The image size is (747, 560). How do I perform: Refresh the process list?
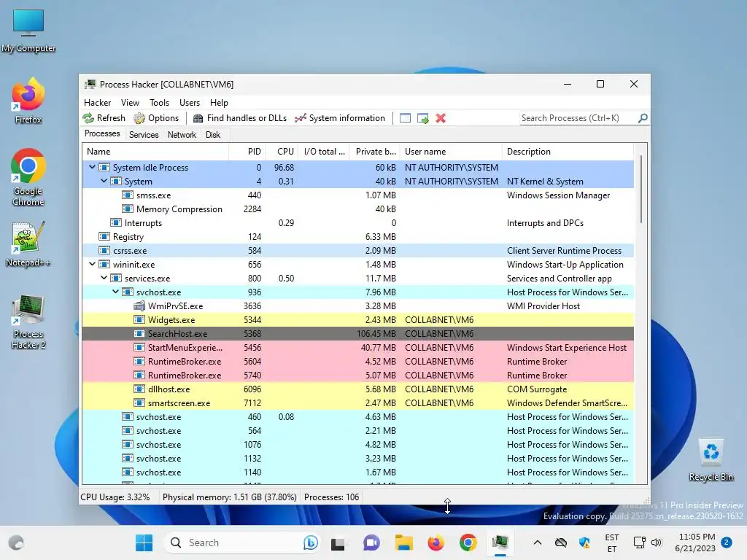click(x=104, y=118)
